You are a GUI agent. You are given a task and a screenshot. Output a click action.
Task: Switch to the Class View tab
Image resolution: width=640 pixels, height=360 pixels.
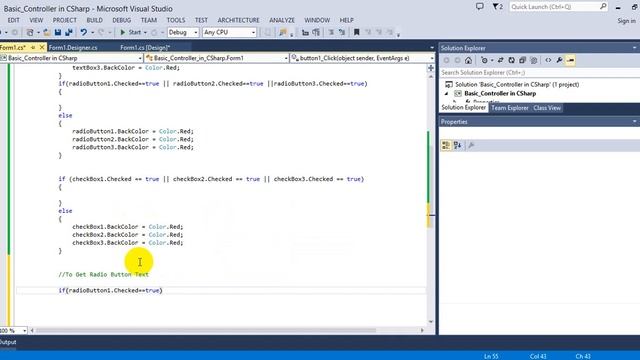[x=547, y=108]
